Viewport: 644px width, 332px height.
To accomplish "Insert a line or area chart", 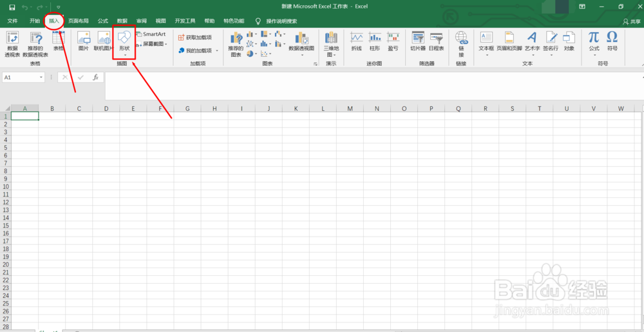I will 251,44.
